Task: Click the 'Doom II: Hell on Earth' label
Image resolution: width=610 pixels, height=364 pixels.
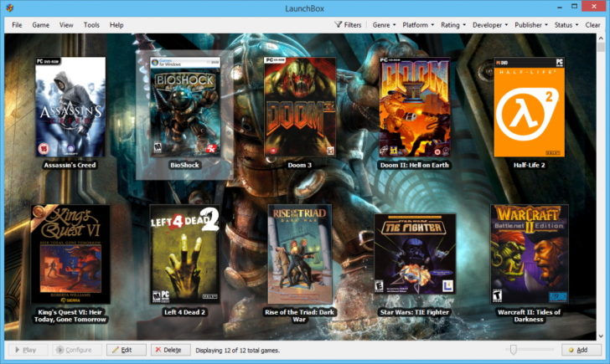Action: [x=414, y=165]
